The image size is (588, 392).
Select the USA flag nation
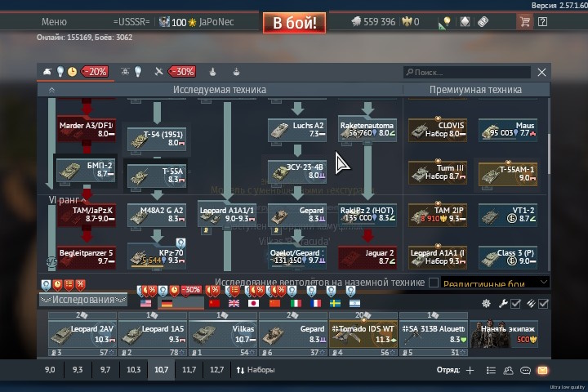145,303
